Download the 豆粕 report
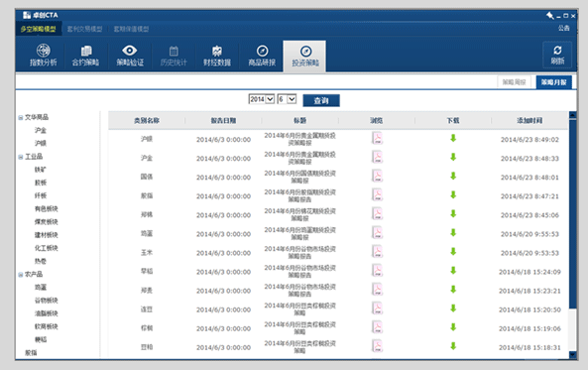Image resolution: width=588 pixels, height=370 pixels. point(453,346)
